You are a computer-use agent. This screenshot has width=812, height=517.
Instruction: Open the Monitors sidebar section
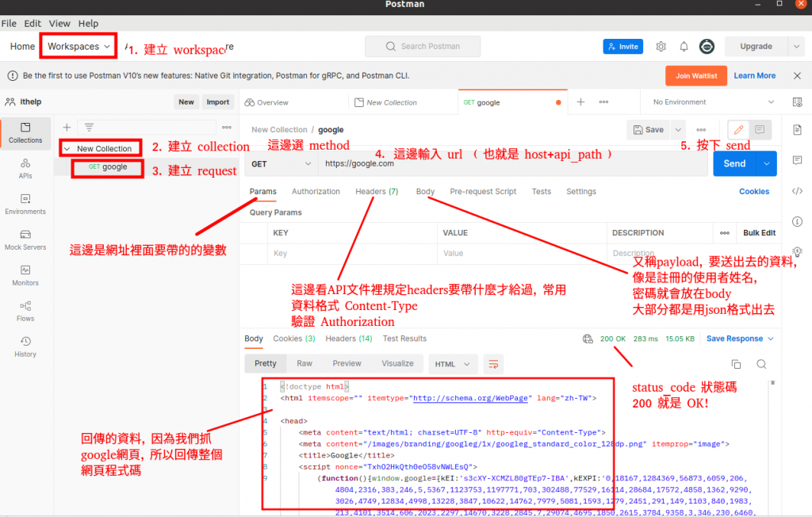coord(25,276)
